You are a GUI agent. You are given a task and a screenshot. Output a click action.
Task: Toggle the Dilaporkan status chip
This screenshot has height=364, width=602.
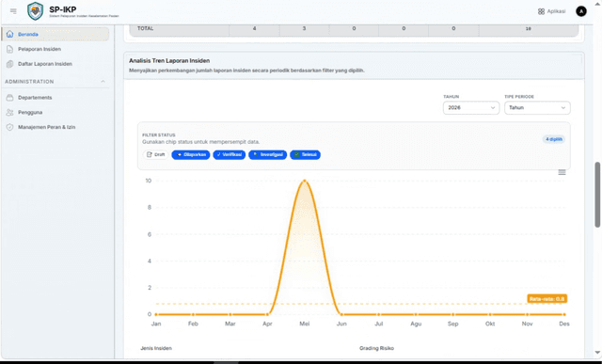pos(191,155)
